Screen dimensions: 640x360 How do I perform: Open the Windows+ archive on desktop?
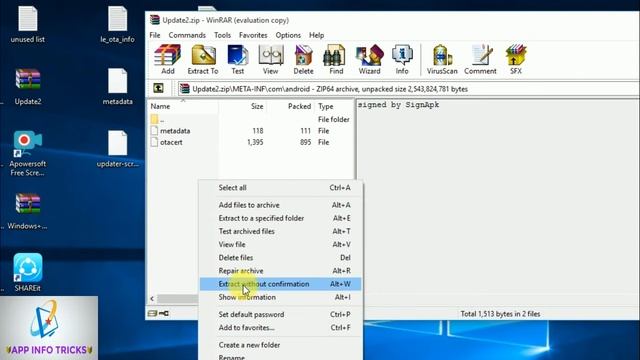click(x=28, y=211)
